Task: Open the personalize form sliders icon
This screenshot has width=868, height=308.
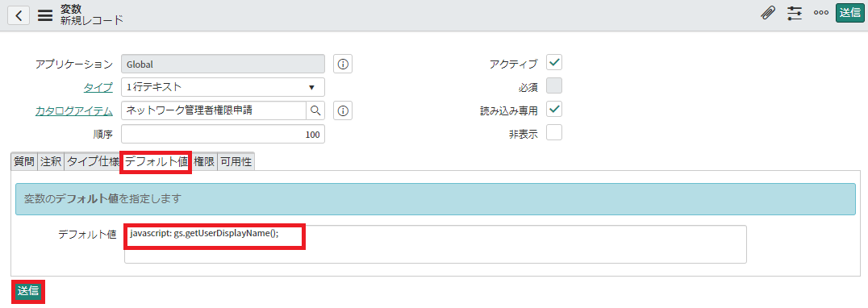Action: [x=795, y=14]
